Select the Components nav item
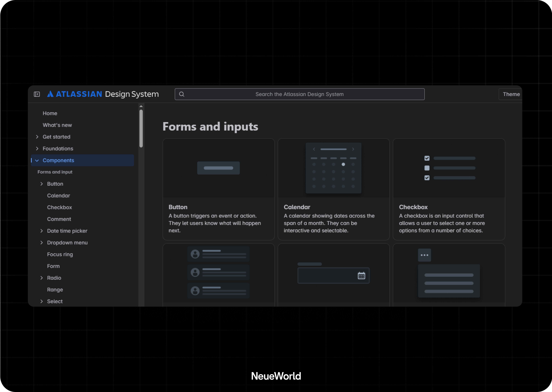 tap(82, 160)
